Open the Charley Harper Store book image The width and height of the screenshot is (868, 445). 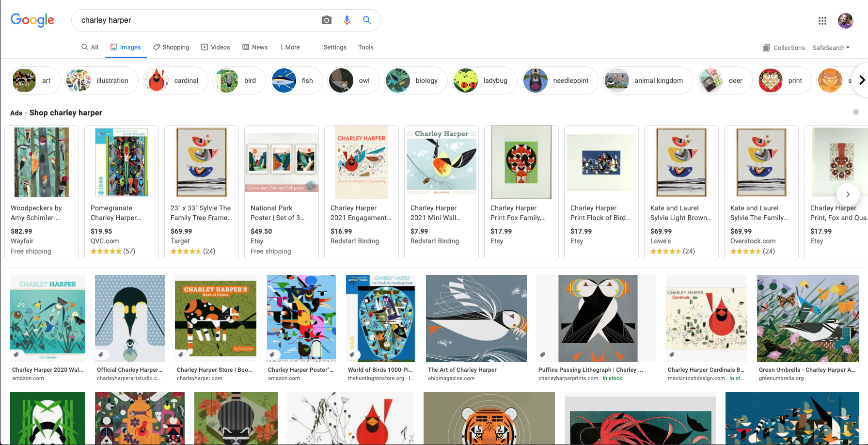[216, 318]
